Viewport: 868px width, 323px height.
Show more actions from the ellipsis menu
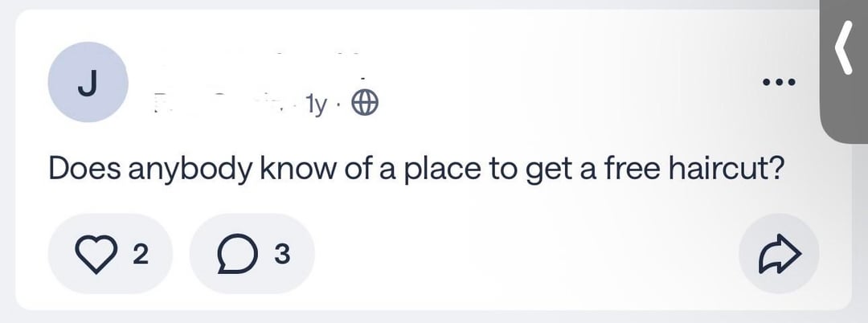(x=779, y=84)
